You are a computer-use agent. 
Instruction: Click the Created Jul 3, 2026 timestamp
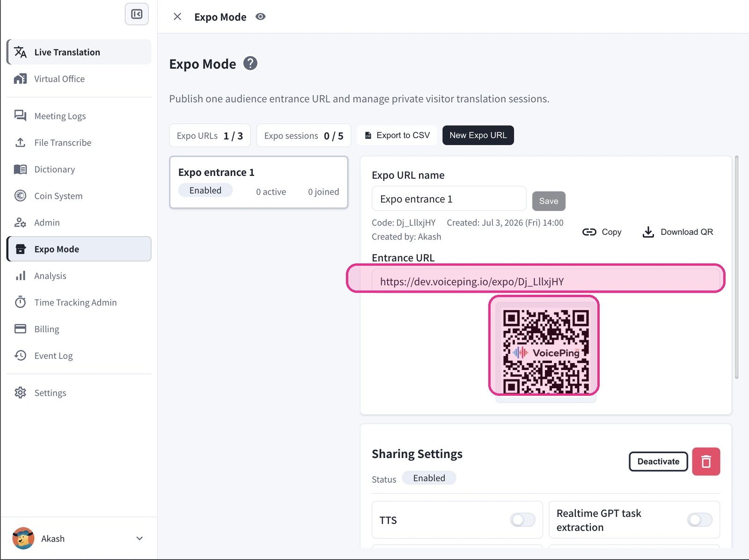point(505,223)
